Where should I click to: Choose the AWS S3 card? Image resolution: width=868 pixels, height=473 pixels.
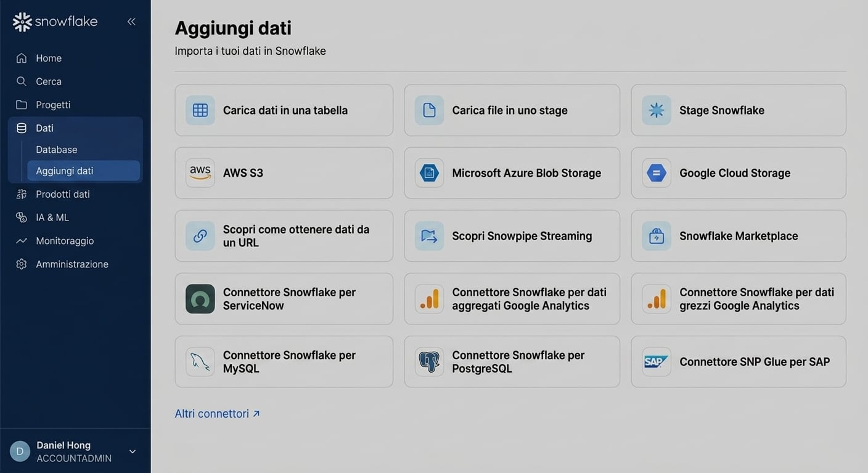pyautogui.click(x=284, y=173)
